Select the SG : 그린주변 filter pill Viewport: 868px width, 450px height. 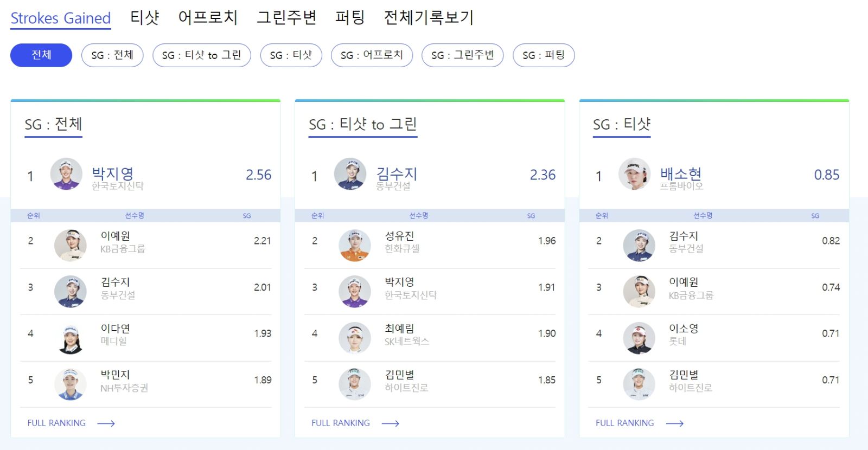tap(463, 55)
